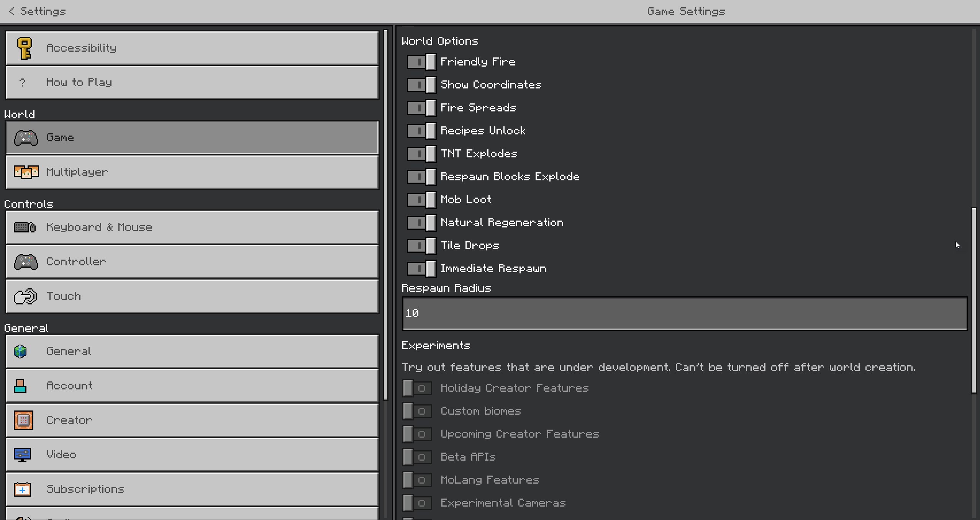Image resolution: width=980 pixels, height=520 pixels.
Task: Click the Controller gamepad icon
Action: coord(26,262)
